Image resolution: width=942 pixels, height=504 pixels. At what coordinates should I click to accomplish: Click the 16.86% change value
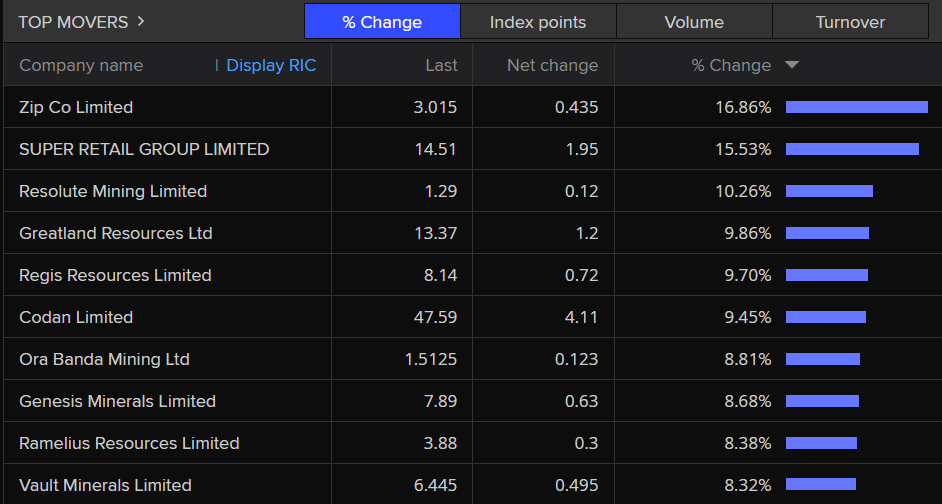click(743, 107)
